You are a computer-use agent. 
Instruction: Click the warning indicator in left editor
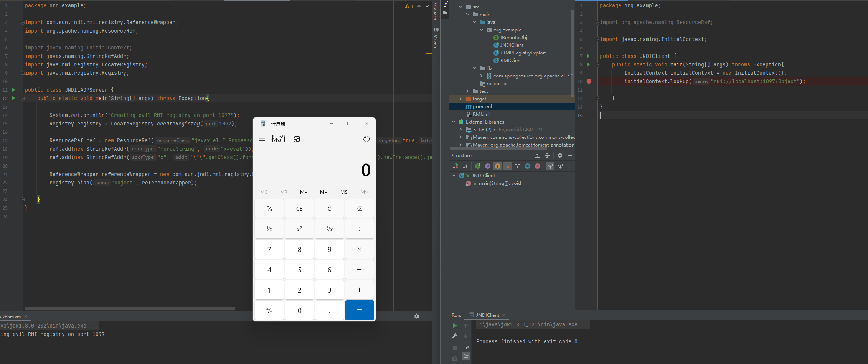tap(409, 6)
